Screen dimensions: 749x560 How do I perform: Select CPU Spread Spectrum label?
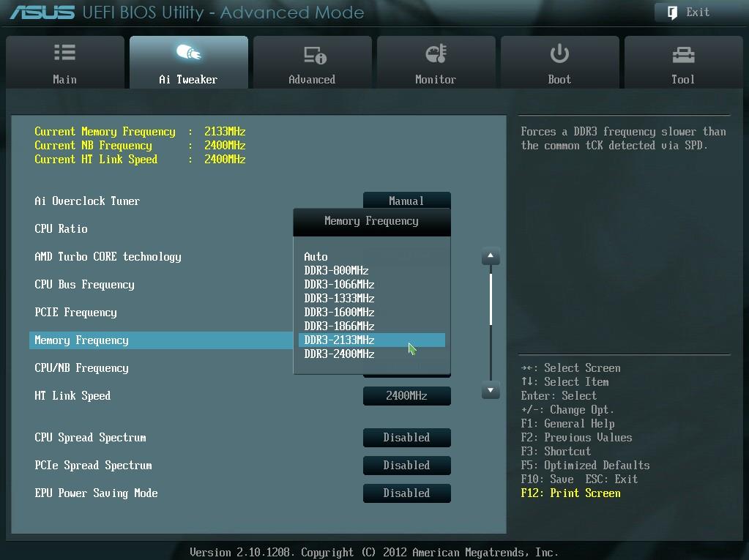[x=90, y=437]
